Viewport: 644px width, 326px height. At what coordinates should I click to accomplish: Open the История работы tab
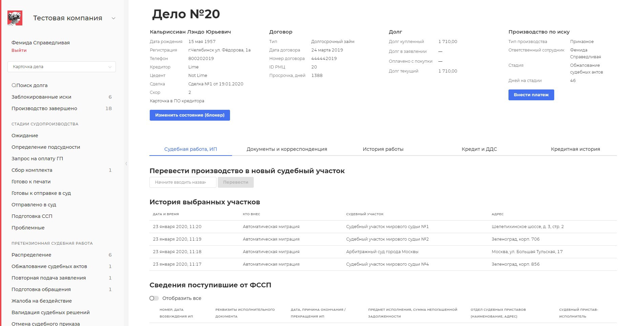click(383, 149)
